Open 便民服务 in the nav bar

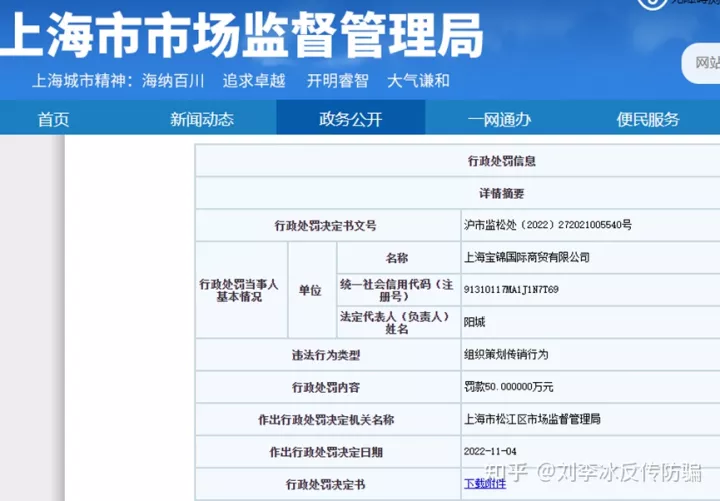pyautogui.click(x=648, y=119)
